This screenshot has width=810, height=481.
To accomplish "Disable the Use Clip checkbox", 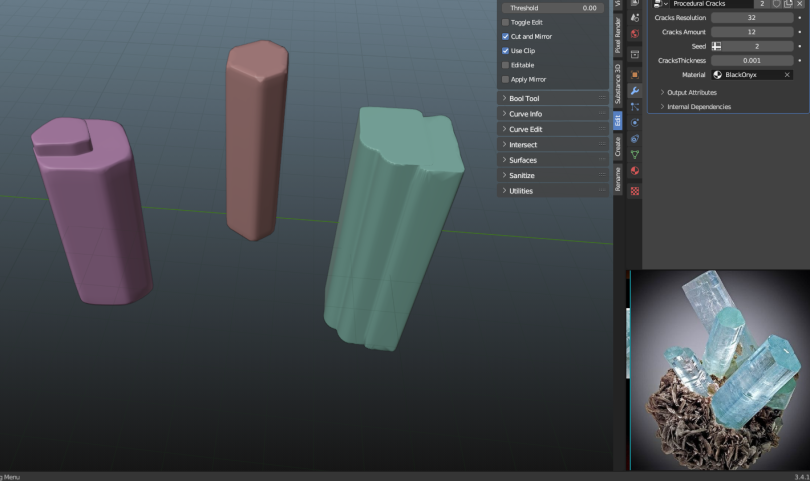I will pyautogui.click(x=505, y=50).
